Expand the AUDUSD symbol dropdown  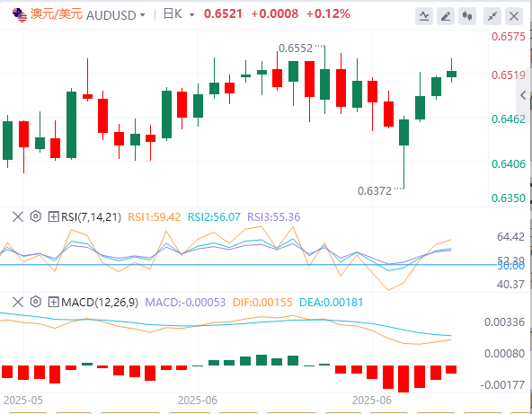(x=143, y=15)
